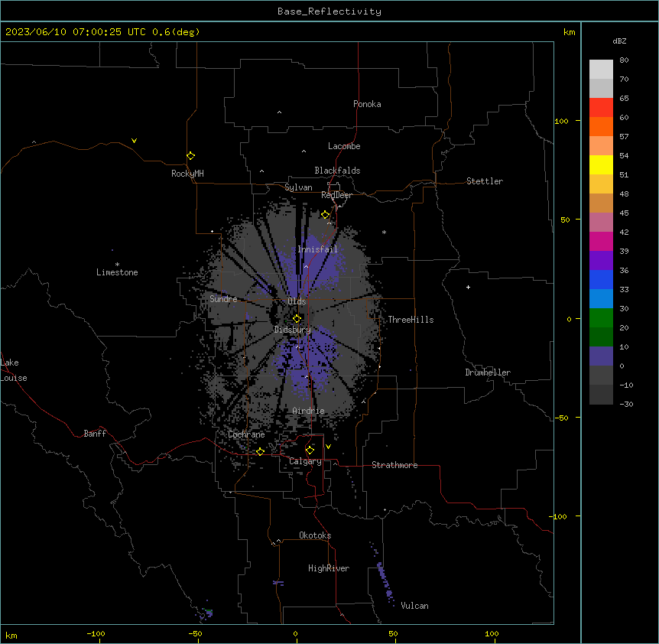
Task: Select the 65 dBZ red legend swatch
Action: (x=601, y=108)
